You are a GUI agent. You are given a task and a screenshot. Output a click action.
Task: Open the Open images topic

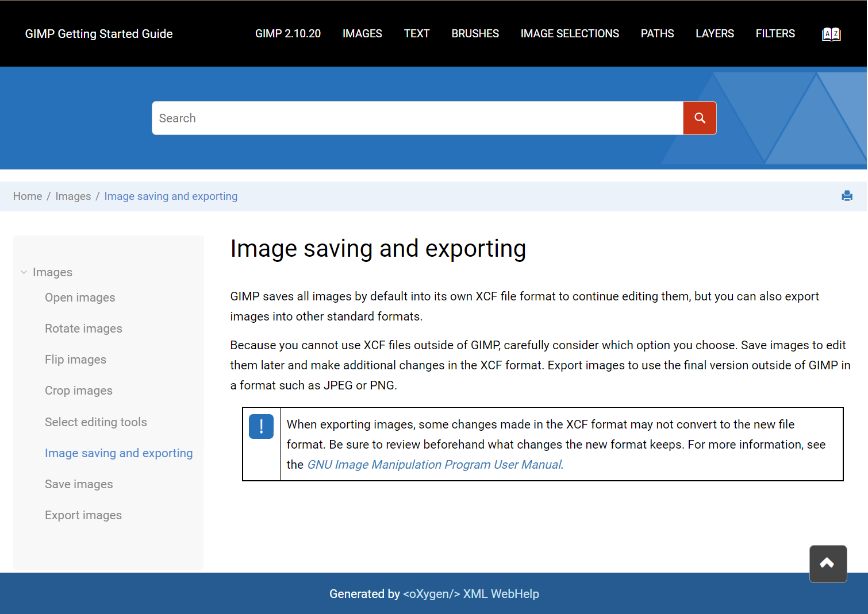[x=80, y=298]
